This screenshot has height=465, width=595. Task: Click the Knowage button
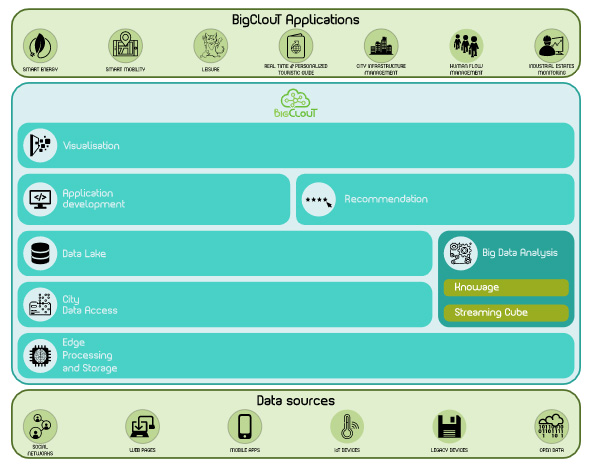pos(506,287)
